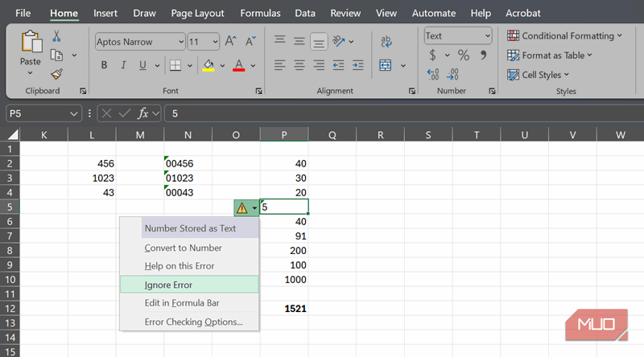Click the Cut scissors icon
The width and height of the screenshot is (644, 357).
click(56, 36)
